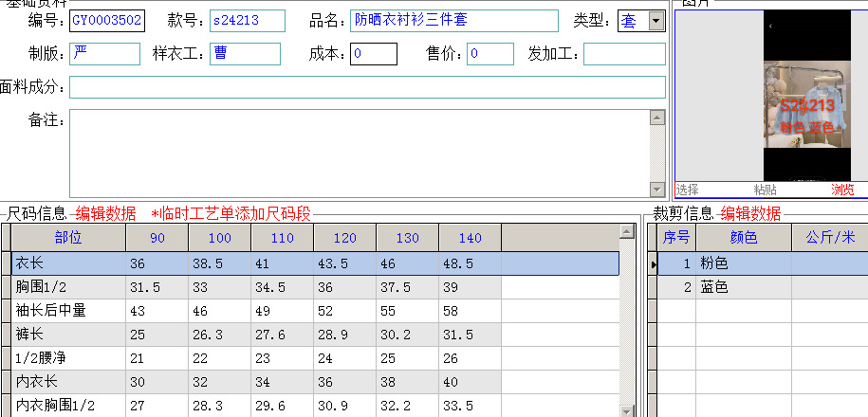This screenshot has height=417, width=868.
Task: Click the 部位 column header
Action: click(68, 238)
